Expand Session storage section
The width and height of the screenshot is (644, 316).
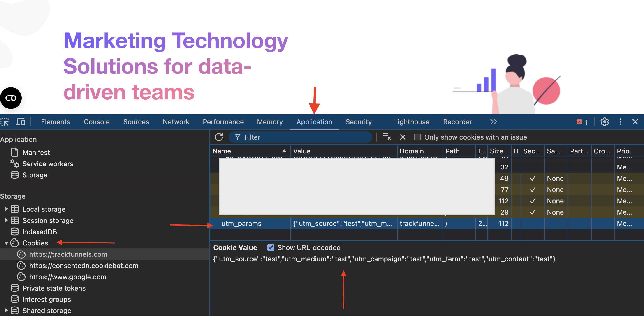coord(7,220)
